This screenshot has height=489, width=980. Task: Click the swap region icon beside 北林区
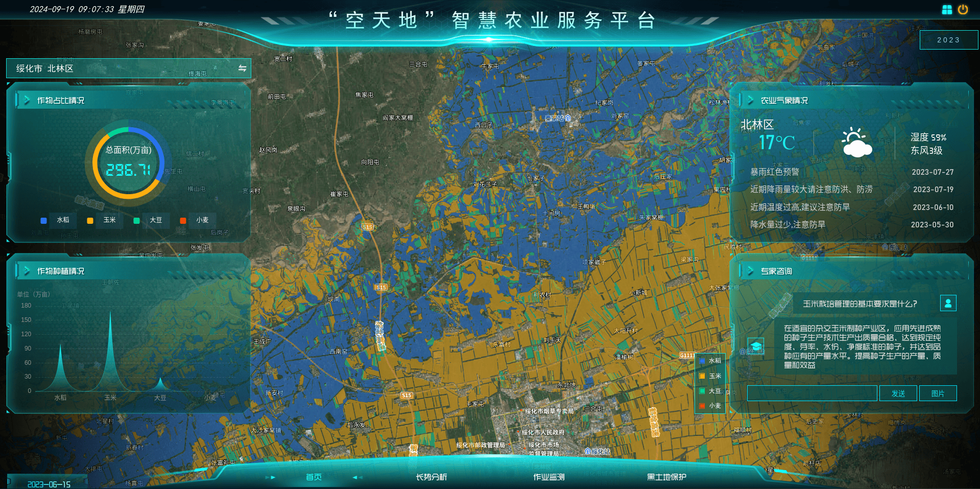[242, 68]
